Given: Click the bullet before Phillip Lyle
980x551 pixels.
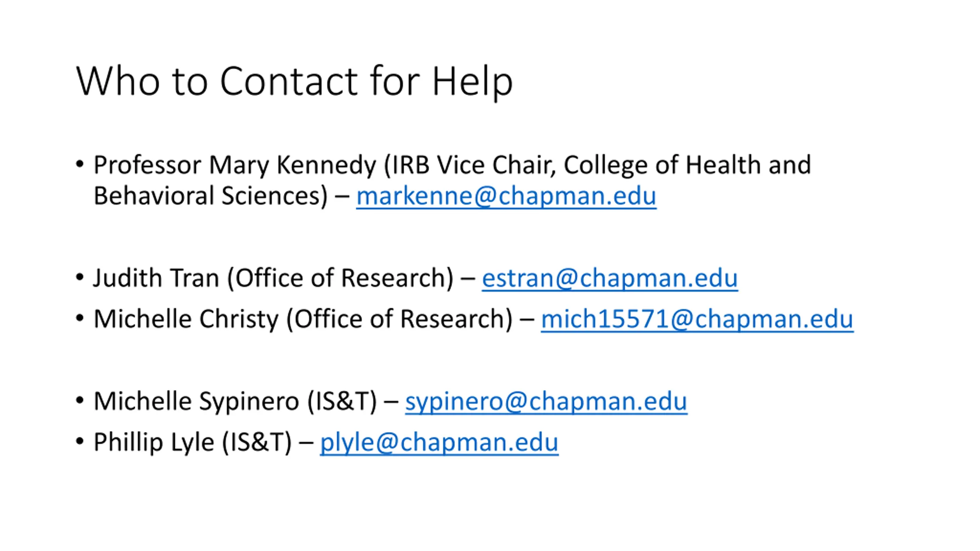Looking at the screenshot, I should click(x=80, y=442).
